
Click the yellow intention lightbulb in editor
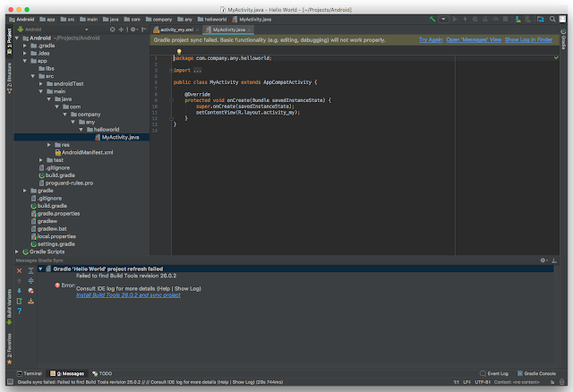[179, 52]
